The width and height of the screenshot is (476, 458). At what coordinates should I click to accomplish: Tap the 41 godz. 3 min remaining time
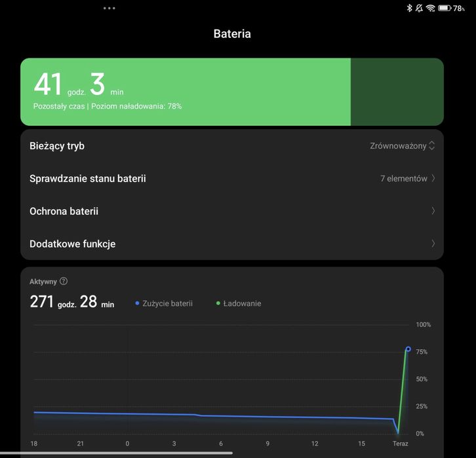point(79,85)
